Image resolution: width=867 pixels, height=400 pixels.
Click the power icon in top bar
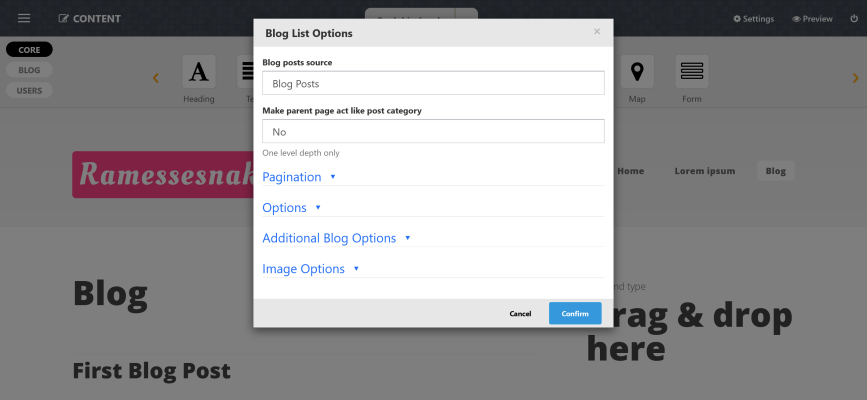[853, 18]
